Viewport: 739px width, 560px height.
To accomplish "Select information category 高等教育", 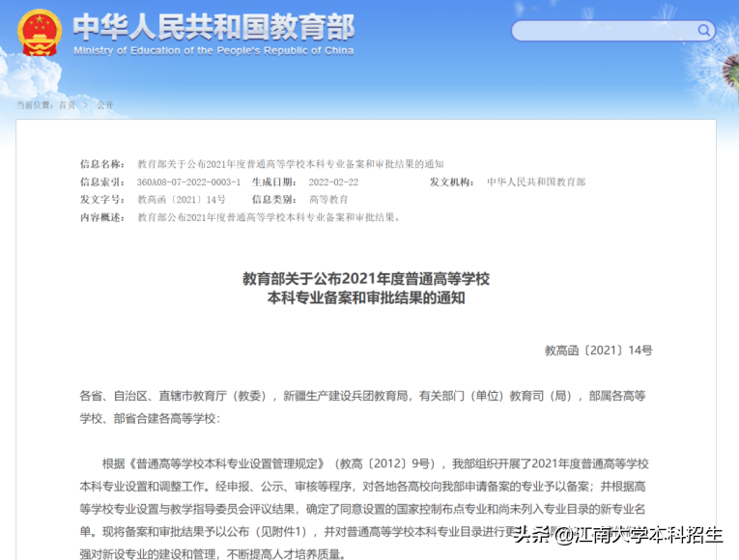I will click(328, 200).
